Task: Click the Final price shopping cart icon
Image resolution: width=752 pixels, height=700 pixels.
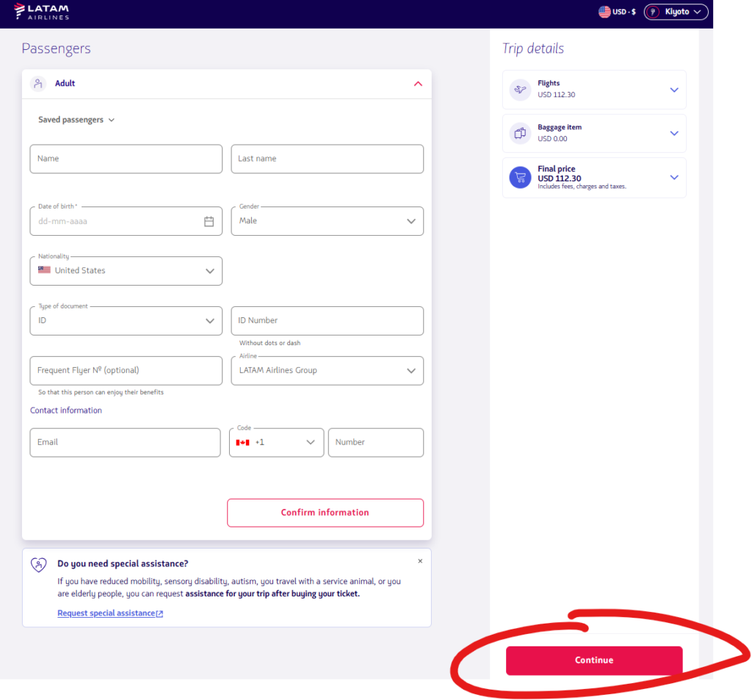Action: [x=521, y=178]
